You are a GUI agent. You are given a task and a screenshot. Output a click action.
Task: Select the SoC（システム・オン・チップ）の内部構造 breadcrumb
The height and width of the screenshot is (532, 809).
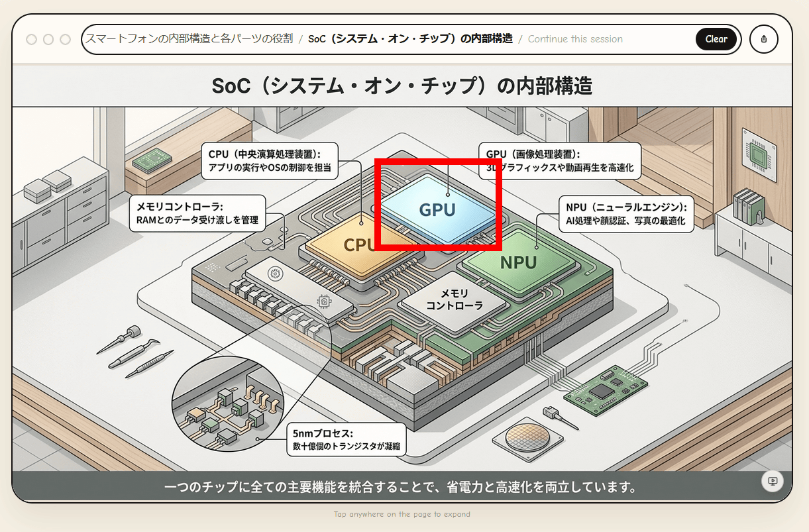410,38
